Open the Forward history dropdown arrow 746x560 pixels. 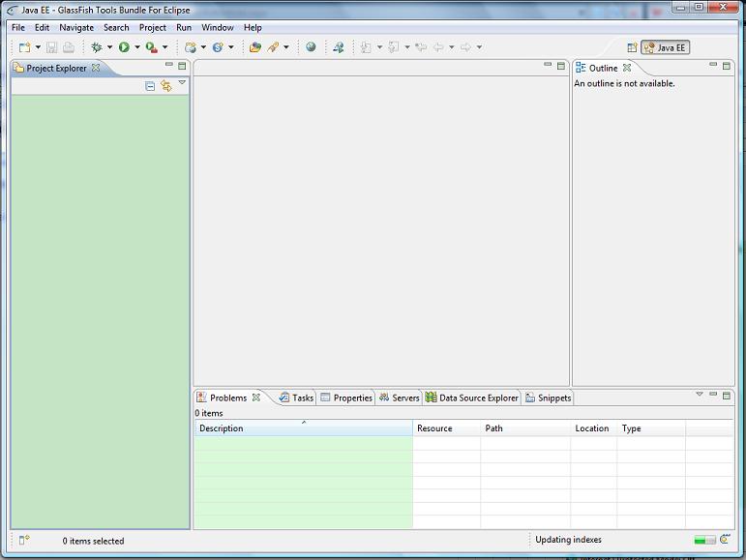point(479,47)
